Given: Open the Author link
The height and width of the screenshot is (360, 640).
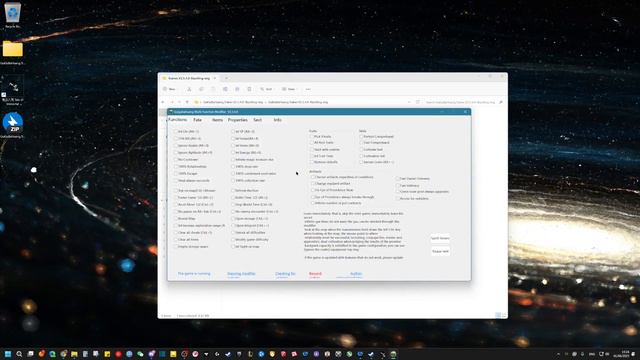Looking at the screenshot, I should [x=356, y=274].
